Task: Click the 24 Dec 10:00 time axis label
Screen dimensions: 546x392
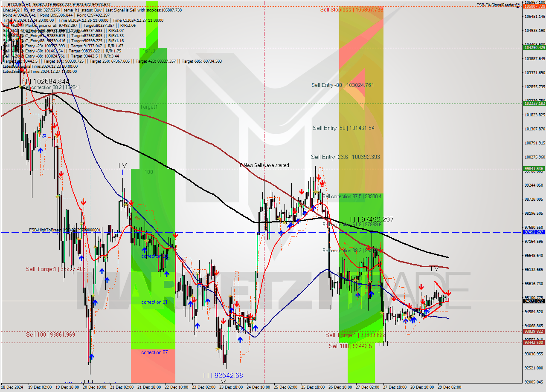Action: (258, 387)
